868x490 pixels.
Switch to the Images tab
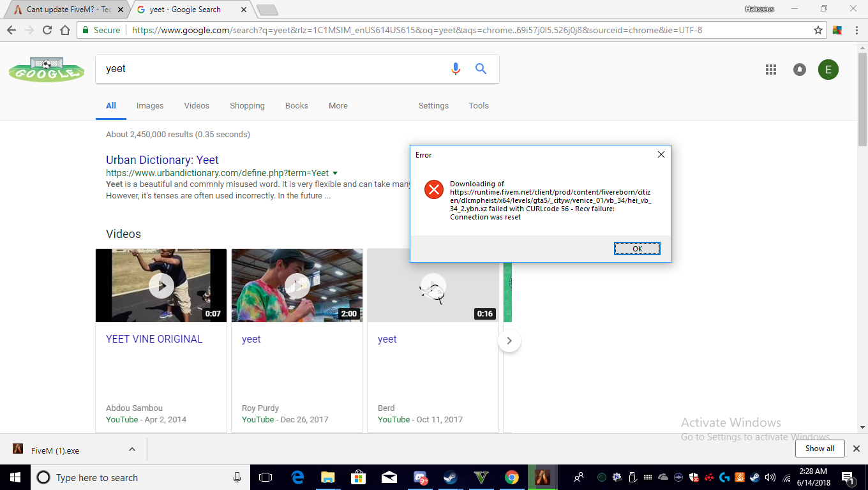tap(150, 106)
